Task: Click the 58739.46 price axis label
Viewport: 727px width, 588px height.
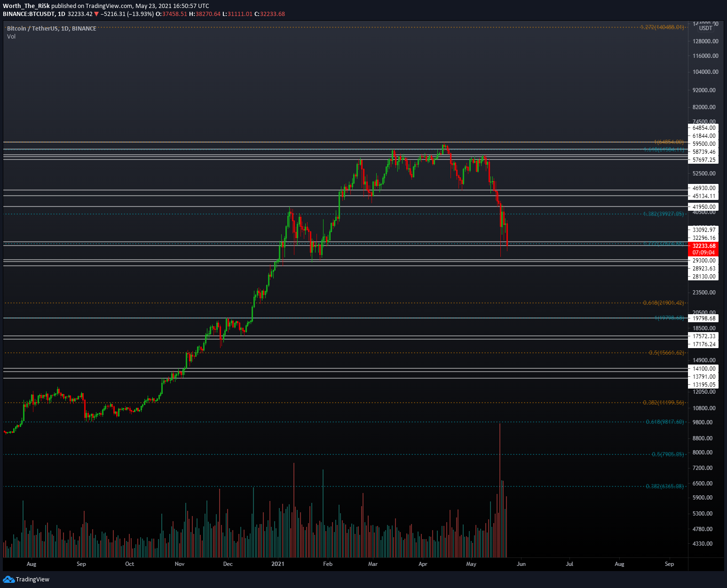Action: (x=704, y=152)
